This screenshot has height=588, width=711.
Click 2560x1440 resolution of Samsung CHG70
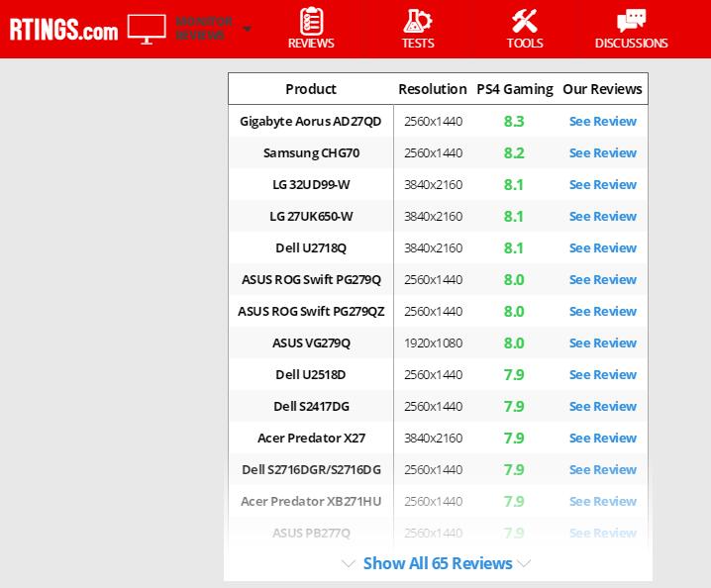tap(433, 152)
